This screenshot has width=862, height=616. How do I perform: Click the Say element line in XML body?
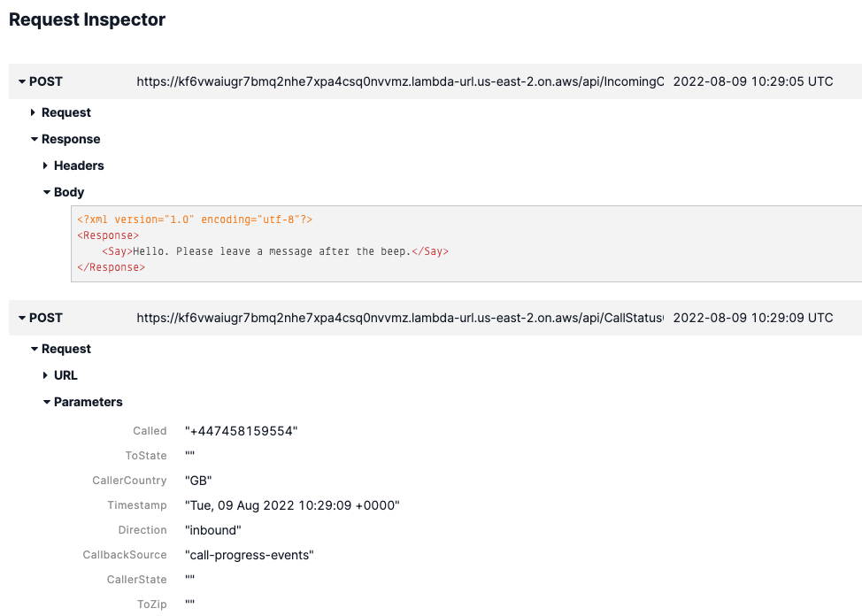click(275, 251)
